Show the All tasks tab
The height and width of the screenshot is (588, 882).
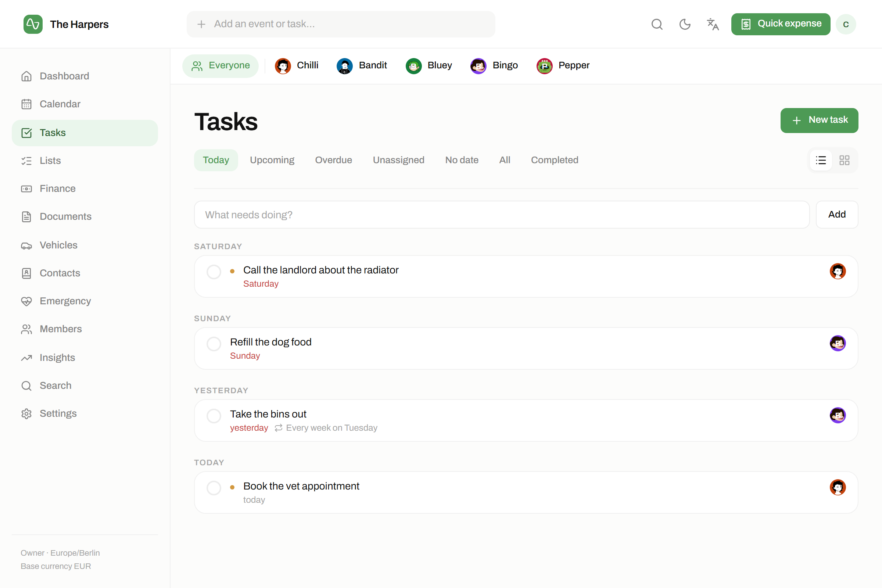[x=504, y=160]
